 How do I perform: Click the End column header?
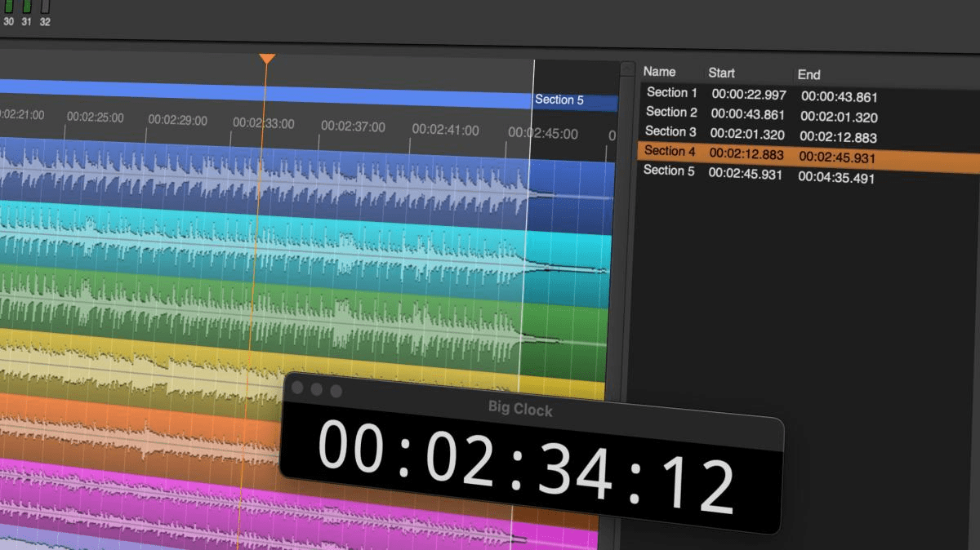(808, 74)
